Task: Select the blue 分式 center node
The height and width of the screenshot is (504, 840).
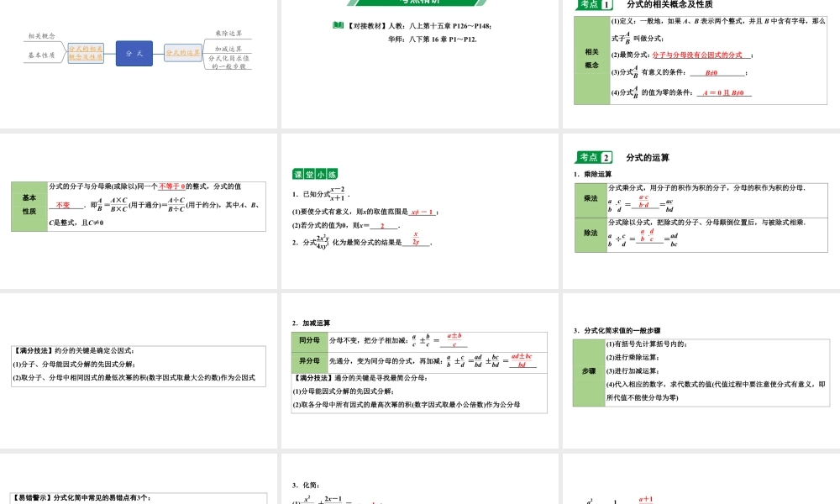Action: (134, 53)
